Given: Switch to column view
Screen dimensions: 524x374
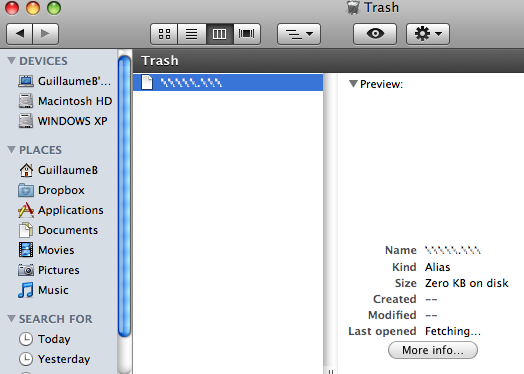Looking at the screenshot, I should point(220,34).
